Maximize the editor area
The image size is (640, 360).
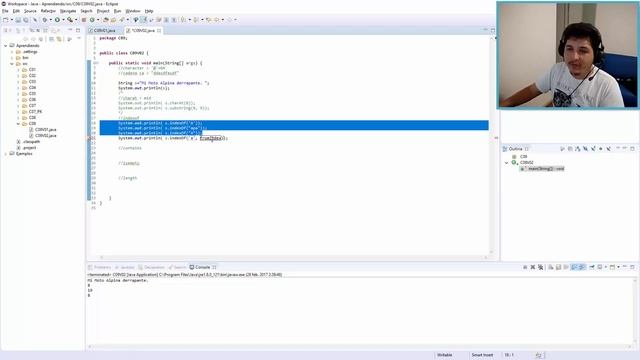(493, 30)
